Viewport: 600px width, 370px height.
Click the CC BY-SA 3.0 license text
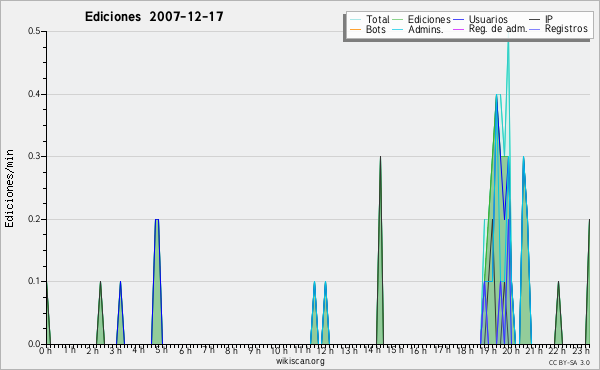point(569,362)
